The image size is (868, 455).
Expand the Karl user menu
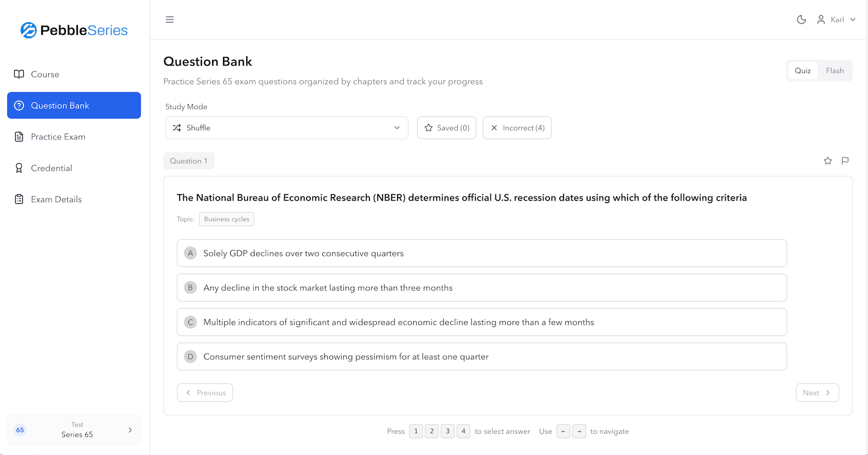[x=836, y=20]
